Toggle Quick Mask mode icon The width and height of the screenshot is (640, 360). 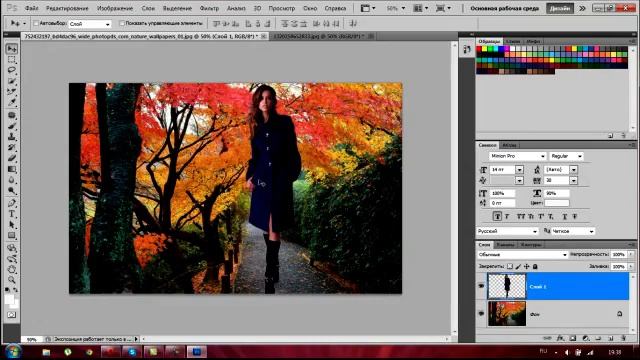[x=11, y=315]
